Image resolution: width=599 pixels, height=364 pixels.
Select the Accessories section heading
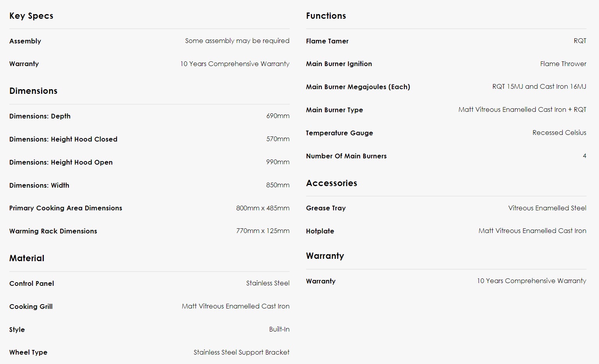[332, 183]
